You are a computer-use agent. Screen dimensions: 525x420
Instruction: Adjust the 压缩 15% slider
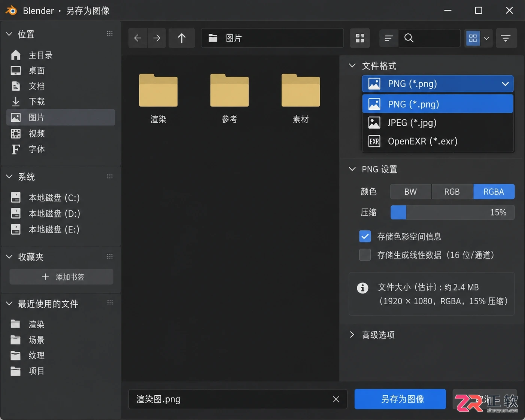452,212
